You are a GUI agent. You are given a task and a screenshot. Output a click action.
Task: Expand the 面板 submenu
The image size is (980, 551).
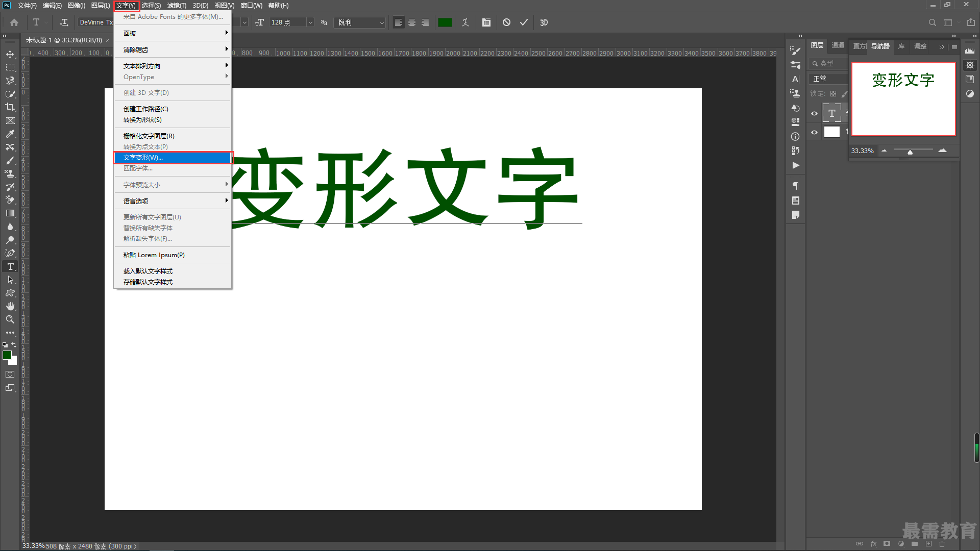pos(173,33)
